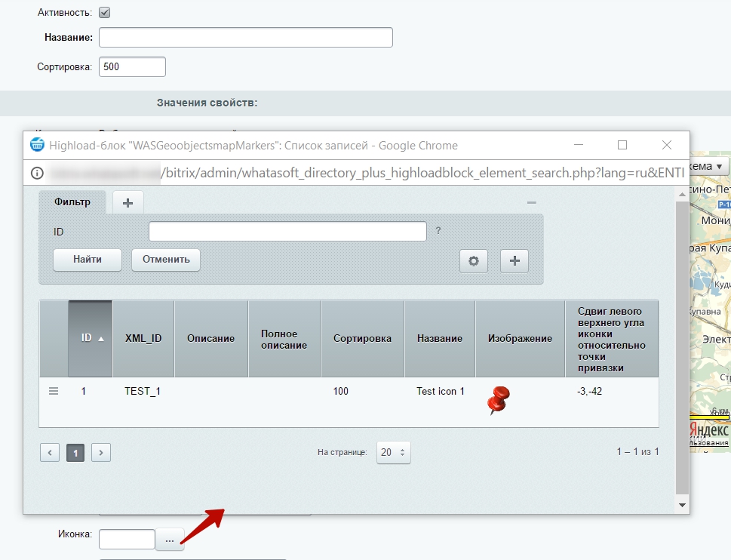Collapse the filter panel with minus icon
Viewport: 731px width, 560px height.
click(x=531, y=202)
